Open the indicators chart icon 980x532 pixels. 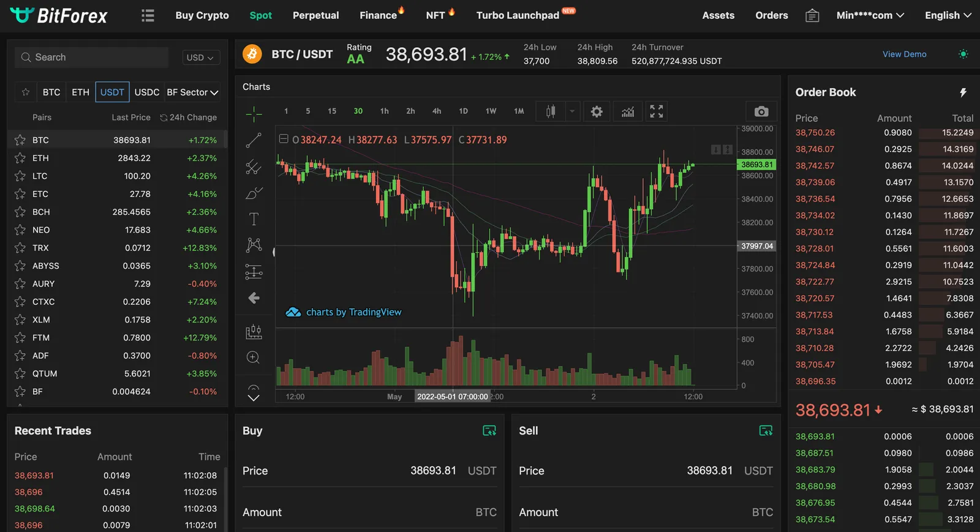click(x=628, y=111)
